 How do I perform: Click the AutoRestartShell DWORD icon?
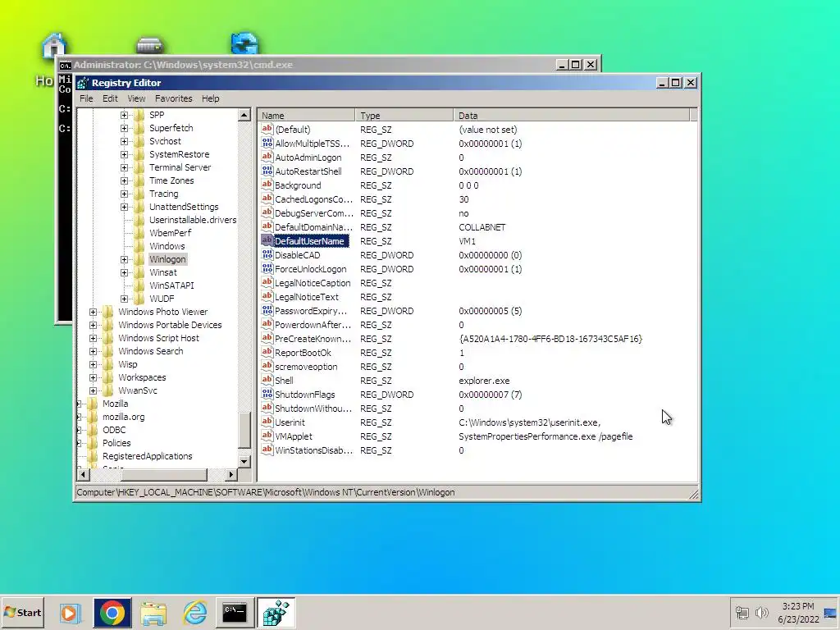(x=267, y=171)
